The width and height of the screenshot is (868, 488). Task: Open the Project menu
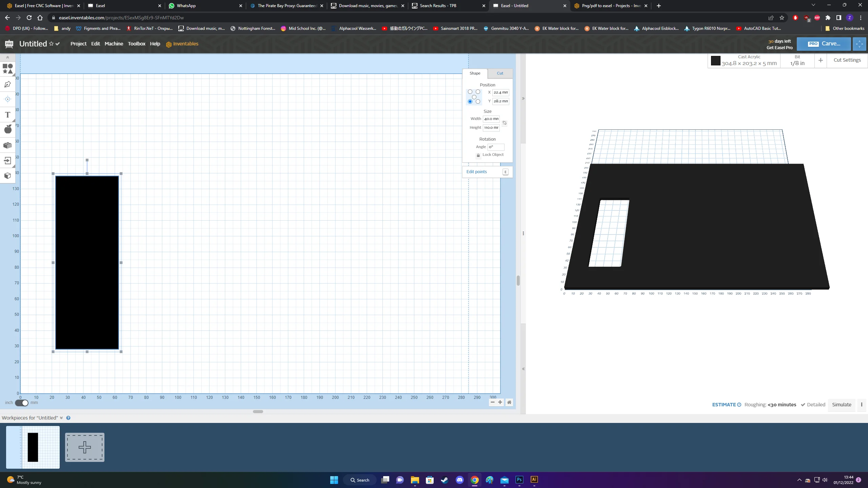tap(78, 44)
